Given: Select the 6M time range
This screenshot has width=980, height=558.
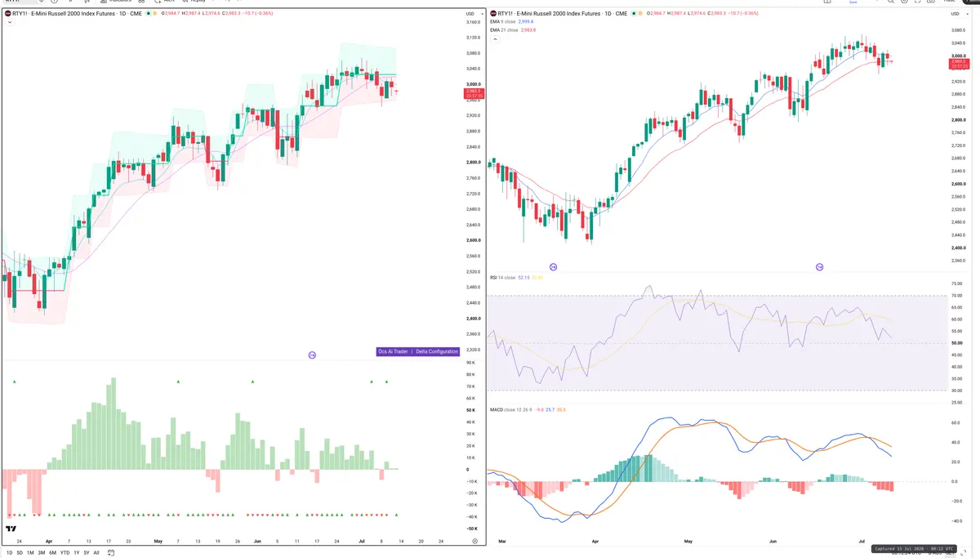Looking at the screenshot, I should (x=52, y=552).
